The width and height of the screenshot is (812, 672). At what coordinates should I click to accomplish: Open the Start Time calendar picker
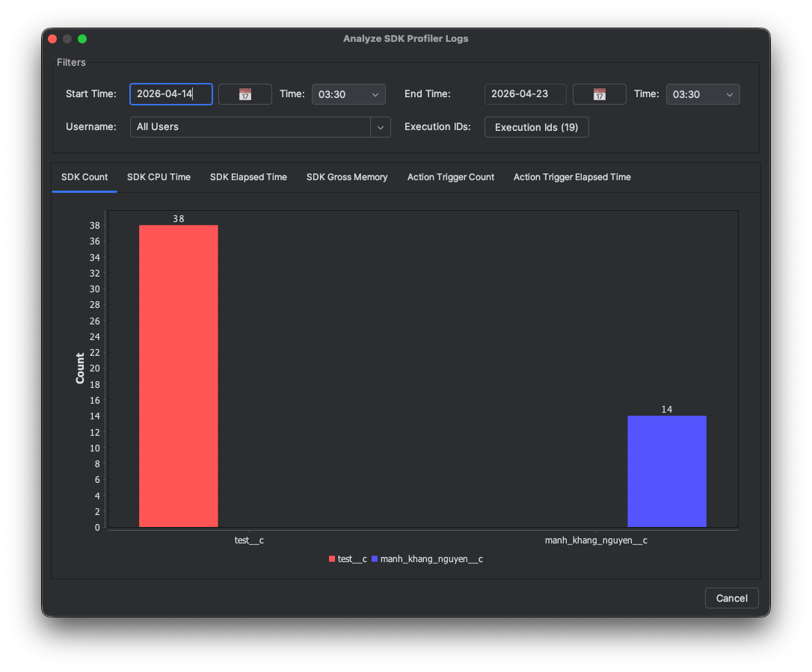pos(245,94)
